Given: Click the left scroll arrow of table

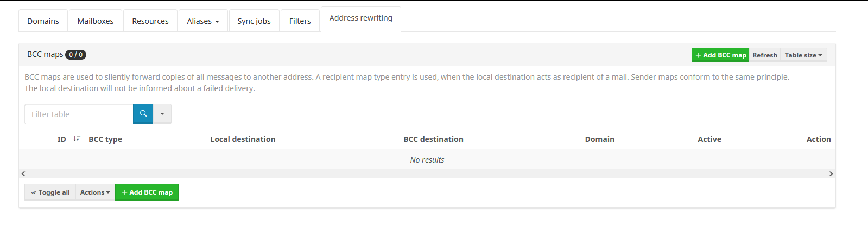Looking at the screenshot, I should click(x=23, y=173).
